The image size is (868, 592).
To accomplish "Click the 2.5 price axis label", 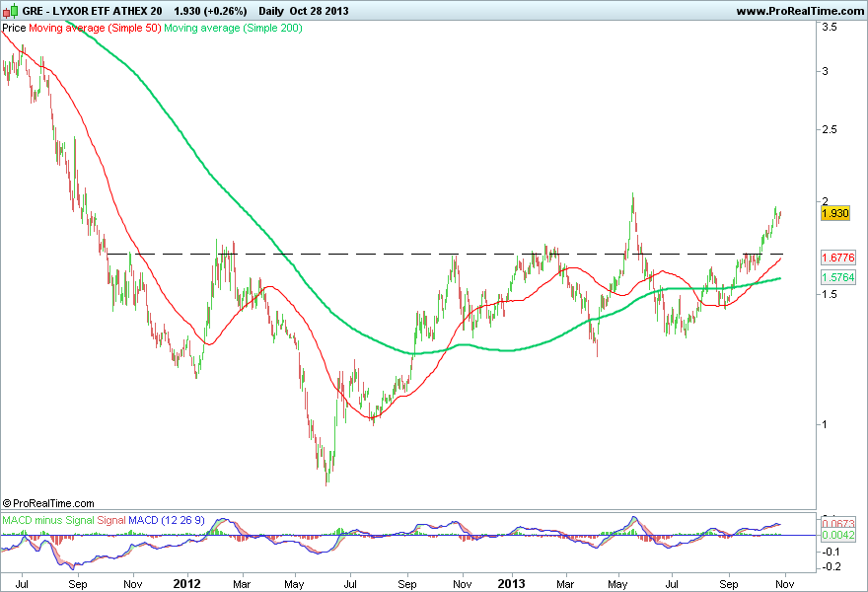I will click(830, 129).
